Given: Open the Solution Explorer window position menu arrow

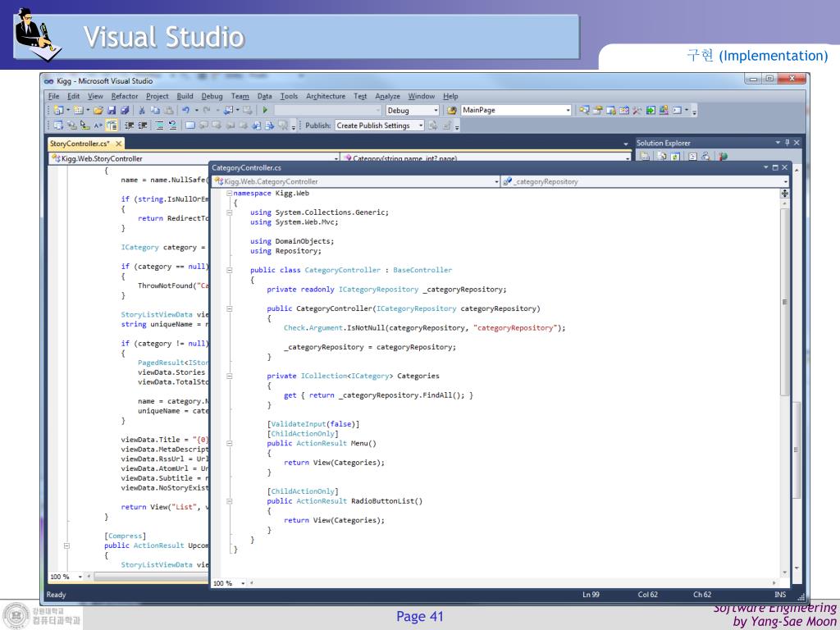Looking at the screenshot, I should (778, 143).
